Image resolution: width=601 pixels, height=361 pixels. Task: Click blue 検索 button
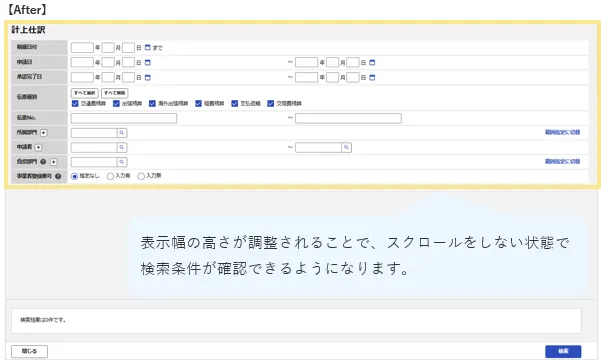tap(563, 351)
